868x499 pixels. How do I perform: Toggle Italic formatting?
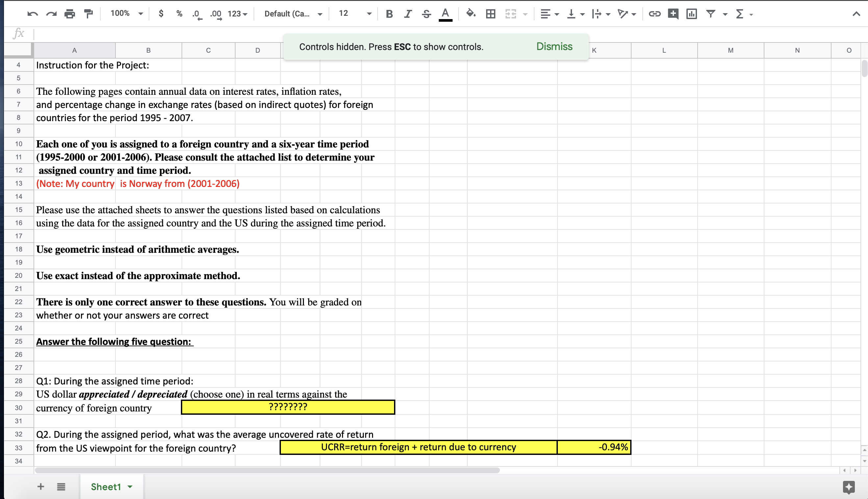click(x=408, y=14)
